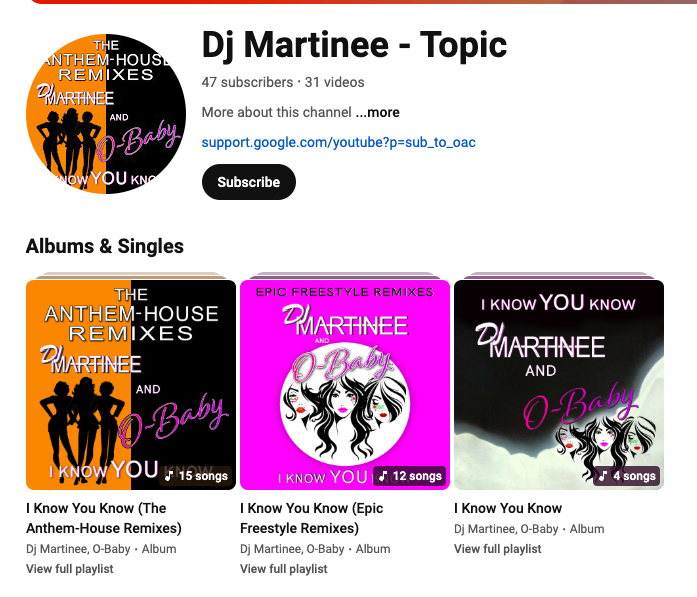Click the 4 songs badge
Viewport: 697px width, 597px height.
coord(627,476)
